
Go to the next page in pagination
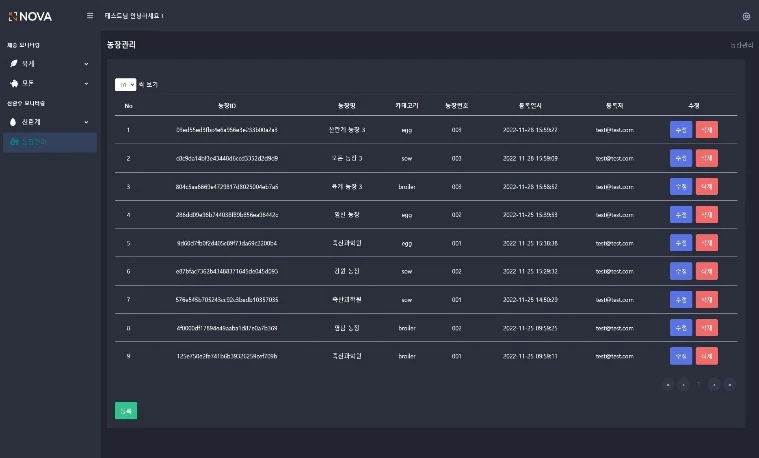[714, 384]
